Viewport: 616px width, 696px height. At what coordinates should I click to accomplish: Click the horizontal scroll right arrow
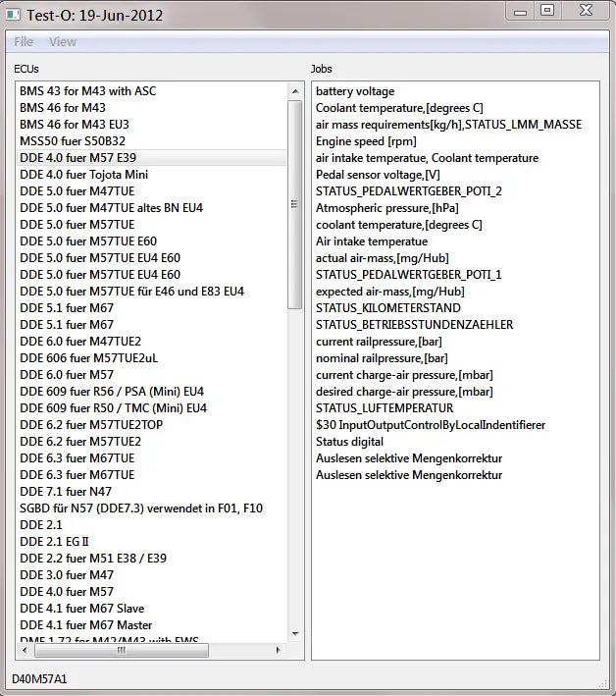pyautogui.click(x=280, y=650)
